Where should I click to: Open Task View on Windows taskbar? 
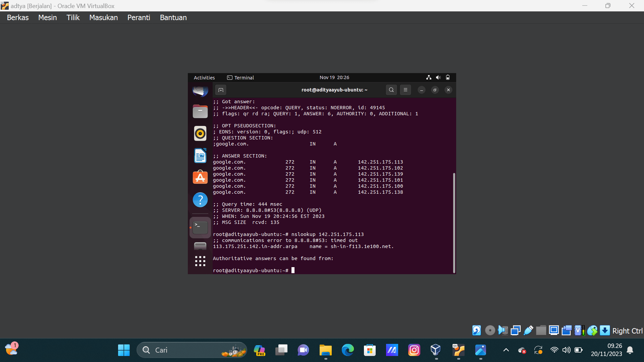coord(281,350)
